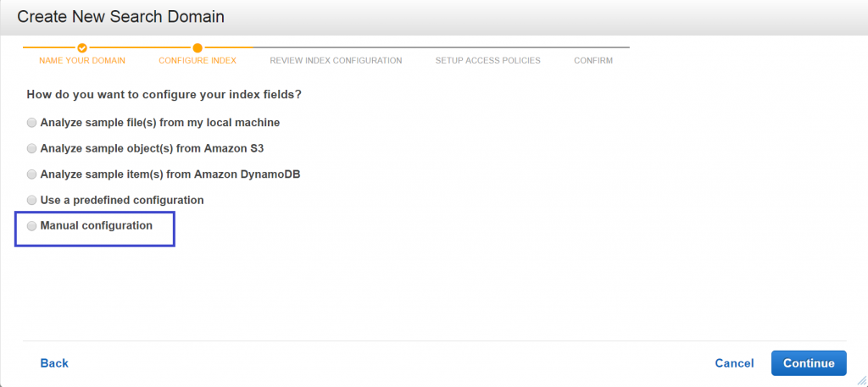This screenshot has width=868, height=387.
Task: Choose the Amazon S3 sample object radio button
Action: [x=32, y=148]
